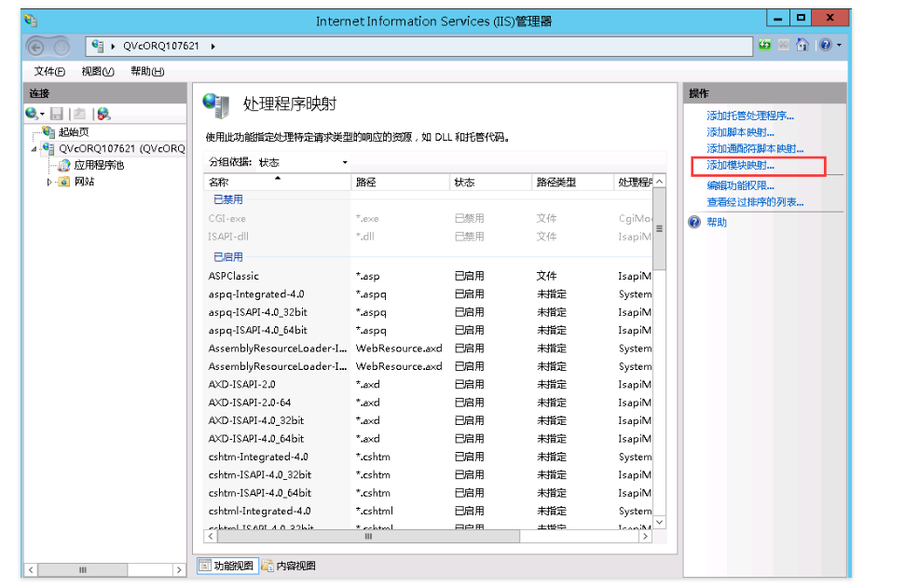Collapse the 已禁用 group header
905x588 pixels.
228,199
